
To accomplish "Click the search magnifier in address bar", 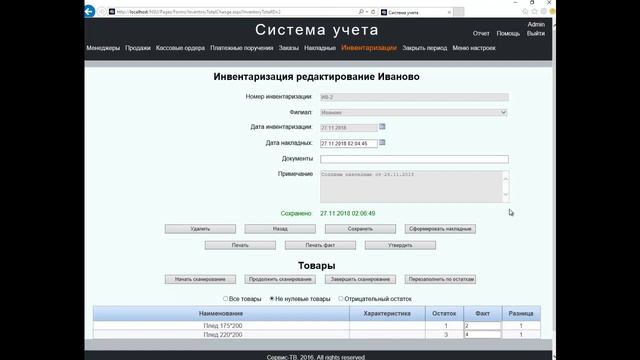I will [361, 12].
